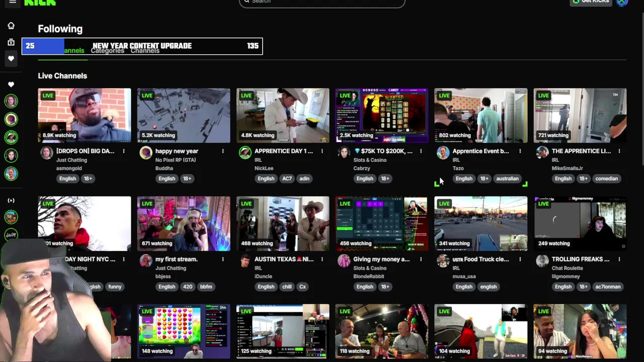The height and width of the screenshot is (362, 644).
Task: Click NickLee's avatar beside the APPRENTICE DAY 1 title
Action: [x=245, y=153]
